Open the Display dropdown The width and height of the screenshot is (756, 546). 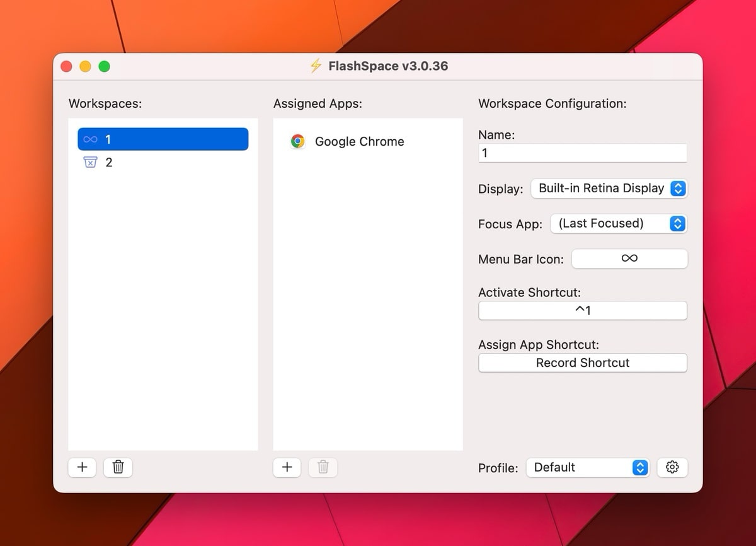tap(608, 189)
